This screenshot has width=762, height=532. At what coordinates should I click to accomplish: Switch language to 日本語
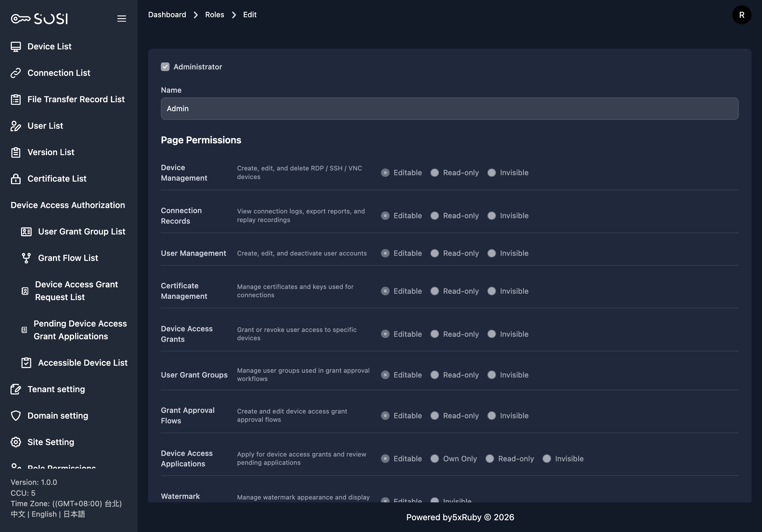tap(74, 514)
